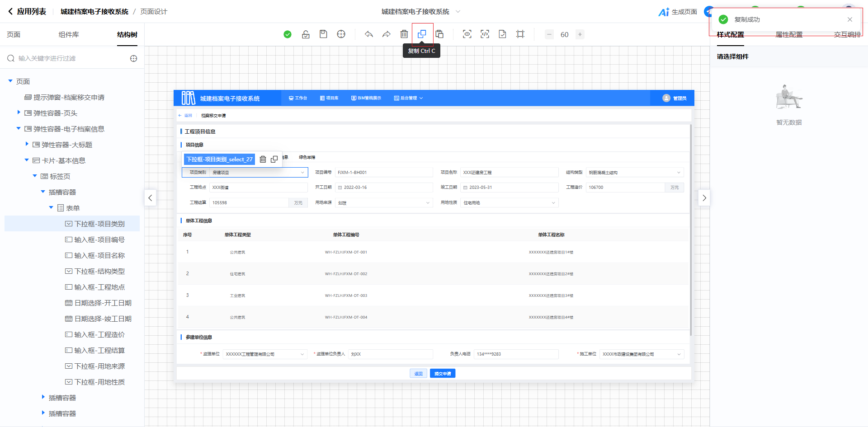868x427 pixels.
Task: Collapse the 页面 root tree node
Action: click(x=10, y=81)
